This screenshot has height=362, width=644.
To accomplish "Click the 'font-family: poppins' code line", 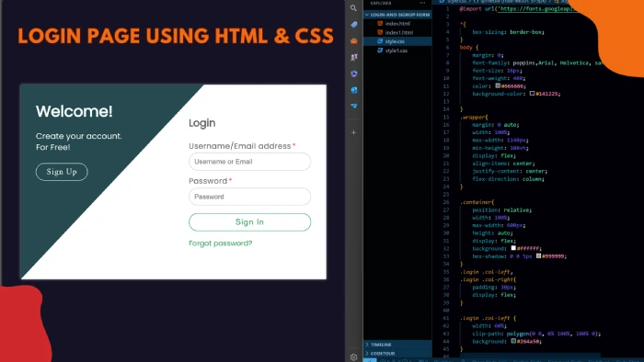I will (537, 63).
